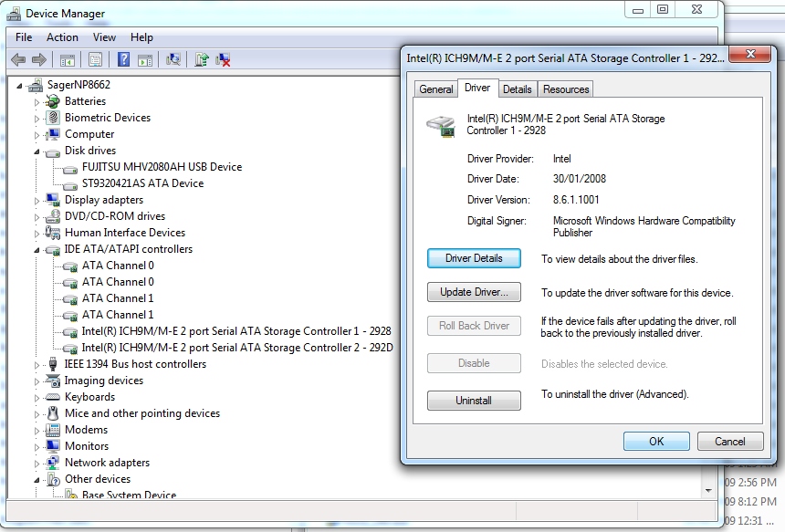
Task: Open the View menu
Action: click(104, 37)
